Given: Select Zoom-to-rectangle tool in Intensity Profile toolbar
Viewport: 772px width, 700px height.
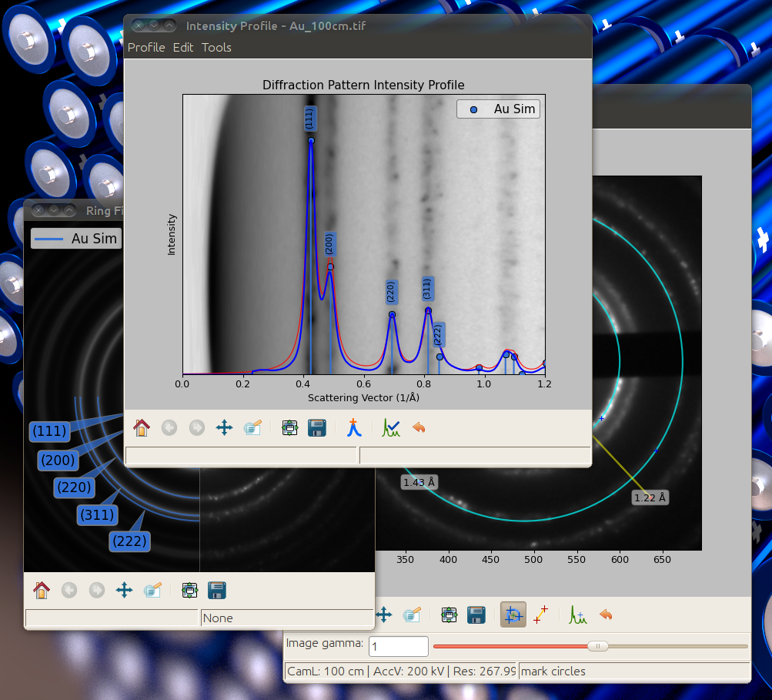Looking at the screenshot, I should tap(252, 427).
